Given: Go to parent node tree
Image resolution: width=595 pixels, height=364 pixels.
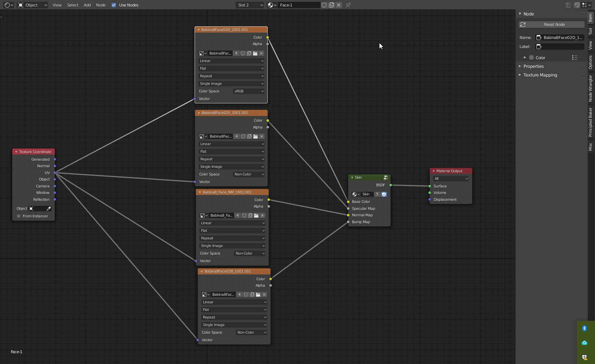Looking at the screenshot, I should tap(568, 5).
